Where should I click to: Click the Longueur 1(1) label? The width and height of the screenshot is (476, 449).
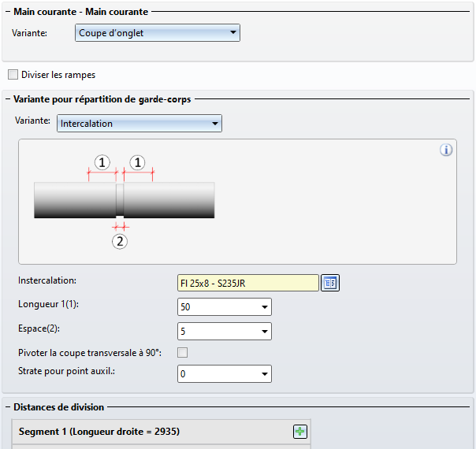pos(48,304)
